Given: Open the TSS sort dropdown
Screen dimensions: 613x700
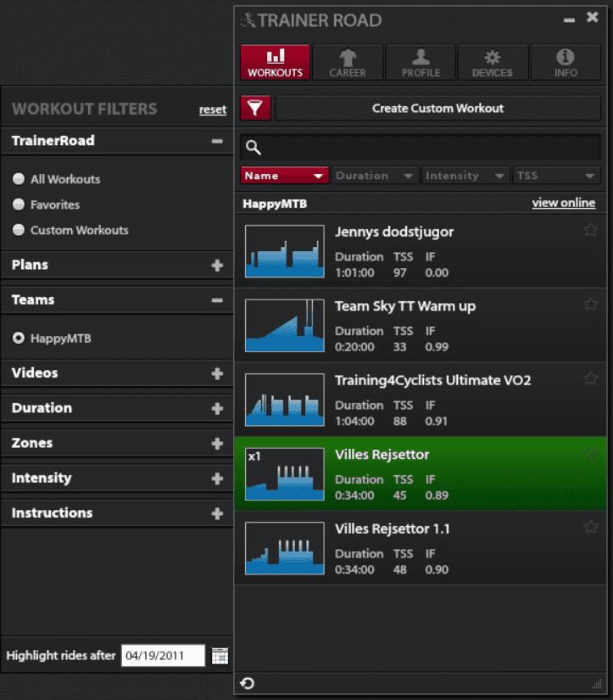Looking at the screenshot, I should click(x=556, y=176).
